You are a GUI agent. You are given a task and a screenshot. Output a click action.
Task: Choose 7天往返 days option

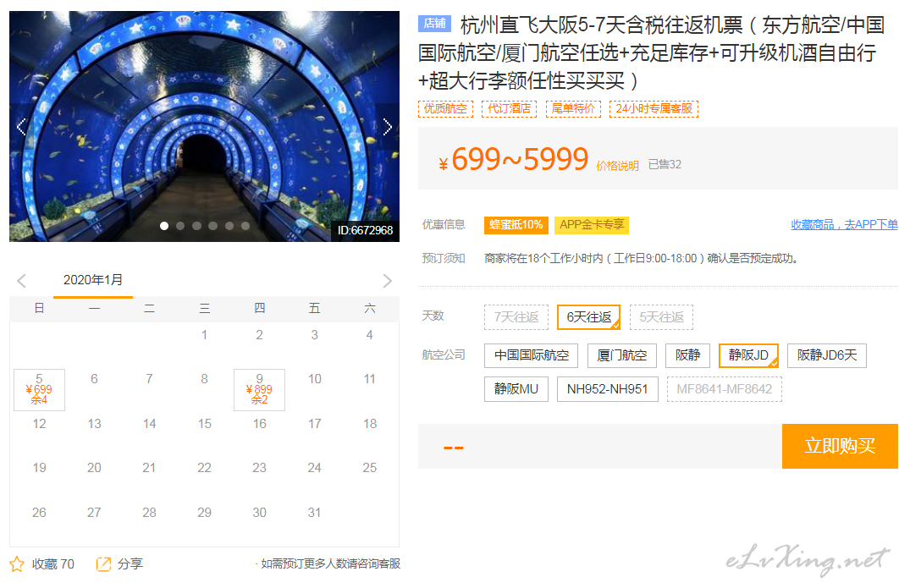516,317
